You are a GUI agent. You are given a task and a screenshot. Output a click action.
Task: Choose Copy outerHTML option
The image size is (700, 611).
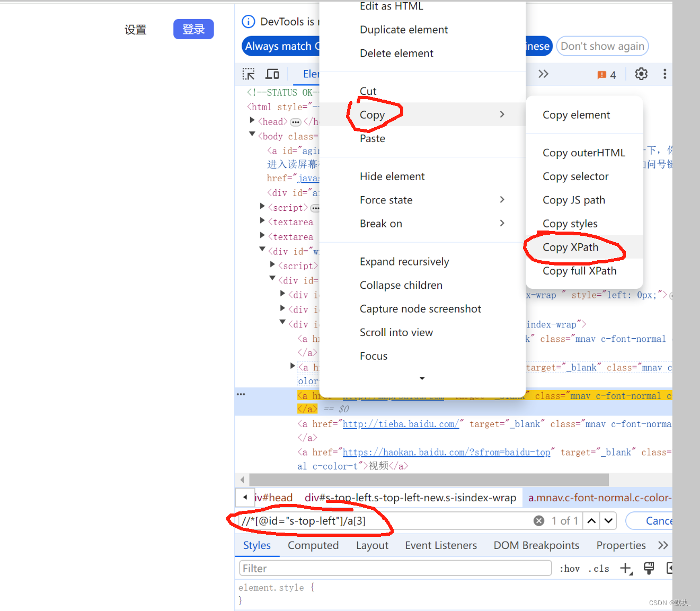pos(584,153)
